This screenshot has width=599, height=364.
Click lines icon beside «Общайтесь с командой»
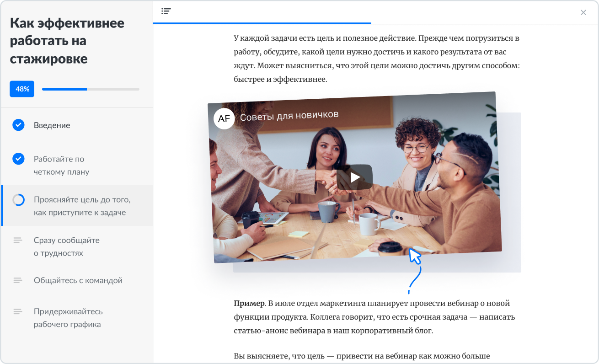point(18,280)
